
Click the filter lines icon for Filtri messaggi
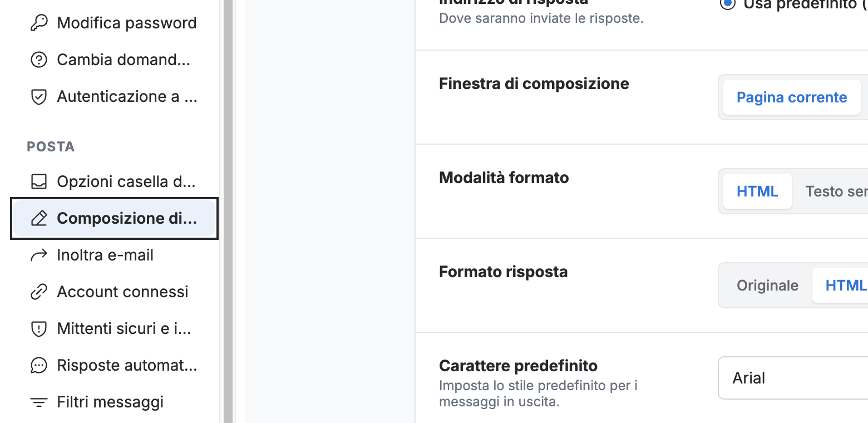coord(38,402)
